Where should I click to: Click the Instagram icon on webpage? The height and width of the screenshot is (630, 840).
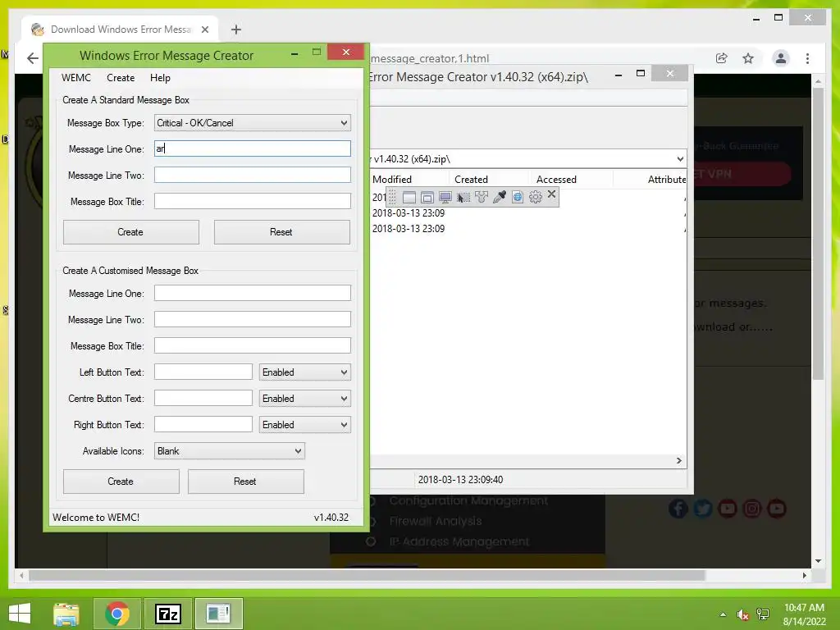click(752, 508)
